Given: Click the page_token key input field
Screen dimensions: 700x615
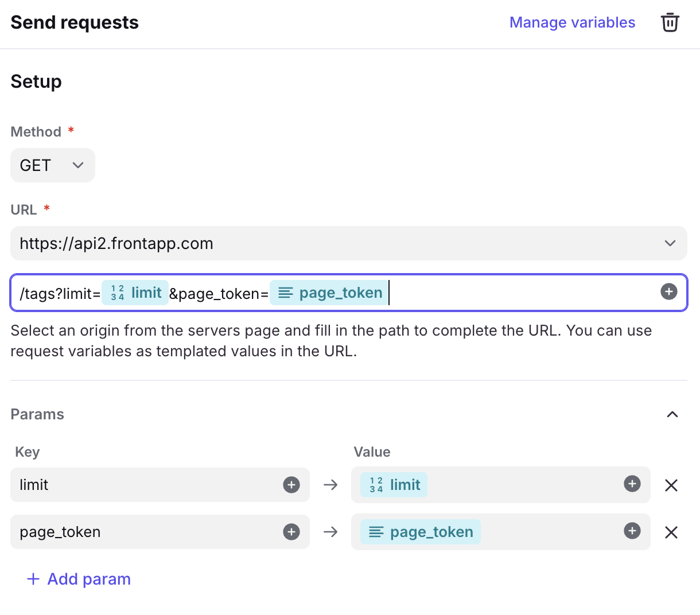Looking at the screenshot, I should (x=143, y=532).
